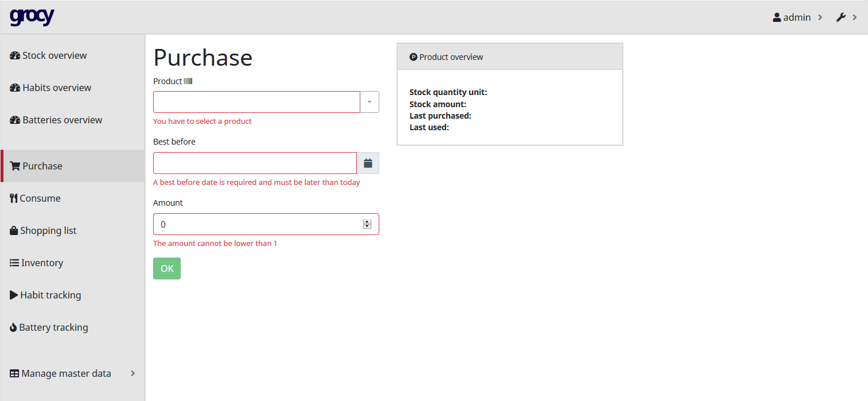The image size is (868, 401).
Task: Click the Stock overview dashboard icon
Action: coord(15,55)
